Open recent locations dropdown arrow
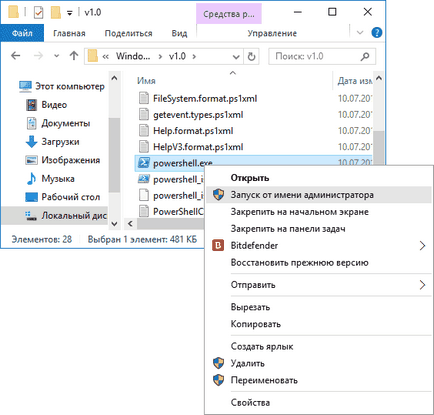Viewport: 434px width, 415px height. [x=57, y=56]
